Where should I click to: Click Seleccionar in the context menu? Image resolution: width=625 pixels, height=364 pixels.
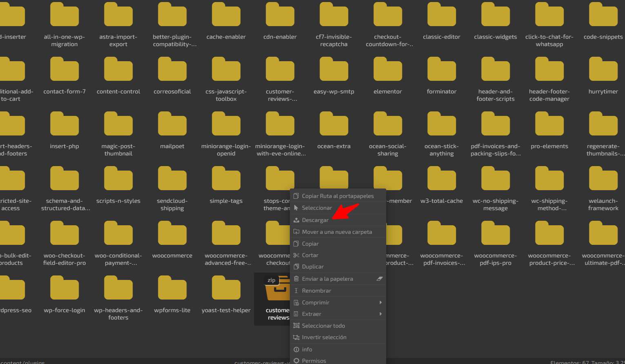click(x=338, y=208)
